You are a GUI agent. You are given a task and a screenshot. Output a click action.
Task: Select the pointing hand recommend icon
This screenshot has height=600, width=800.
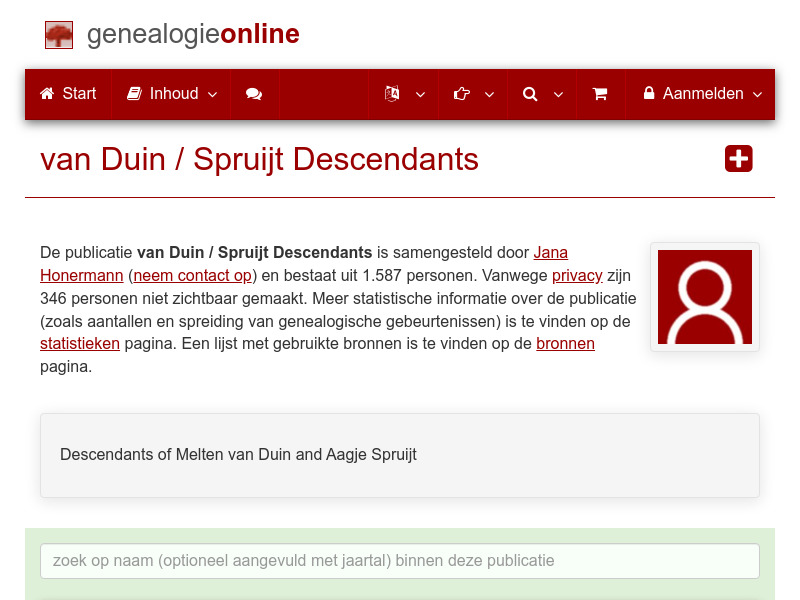(x=461, y=93)
